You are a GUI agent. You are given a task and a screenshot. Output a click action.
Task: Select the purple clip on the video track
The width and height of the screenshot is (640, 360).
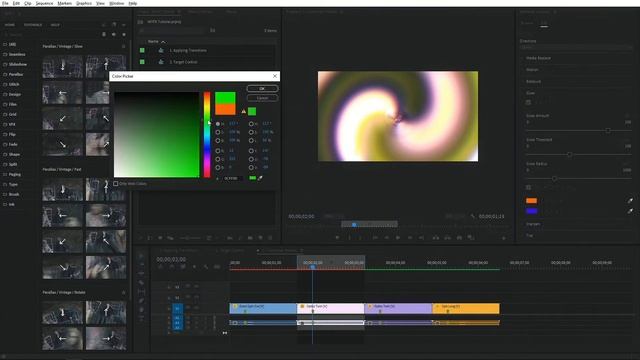click(398, 308)
